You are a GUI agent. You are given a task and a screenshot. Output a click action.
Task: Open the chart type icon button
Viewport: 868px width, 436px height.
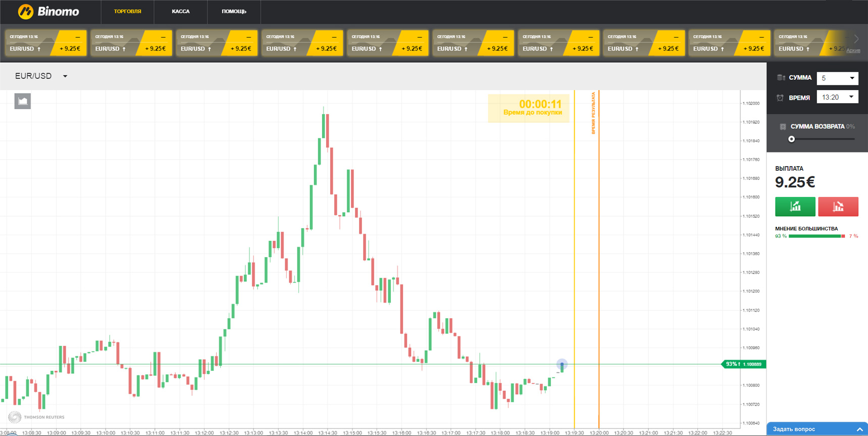pyautogui.click(x=23, y=101)
